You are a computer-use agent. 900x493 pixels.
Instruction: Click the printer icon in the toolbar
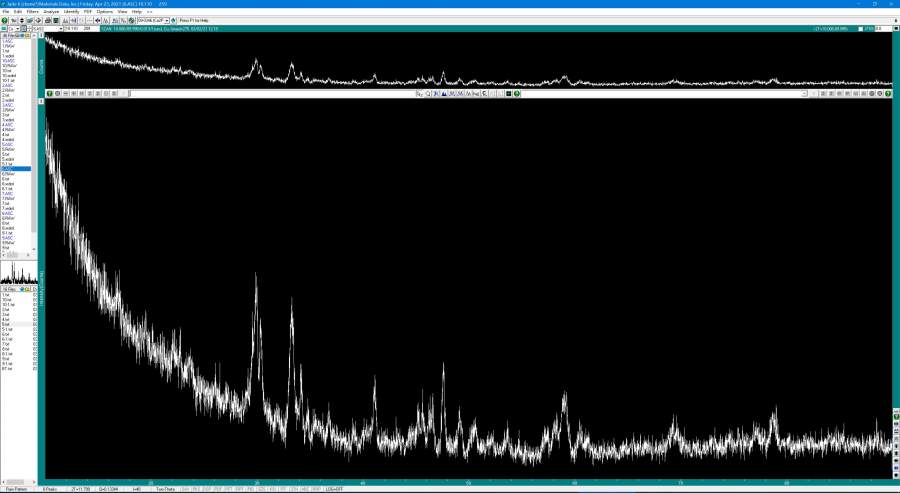(x=48, y=21)
